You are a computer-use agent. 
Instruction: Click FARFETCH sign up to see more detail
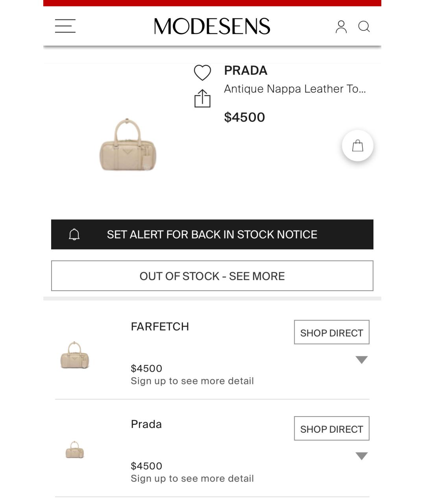[192, 381]
